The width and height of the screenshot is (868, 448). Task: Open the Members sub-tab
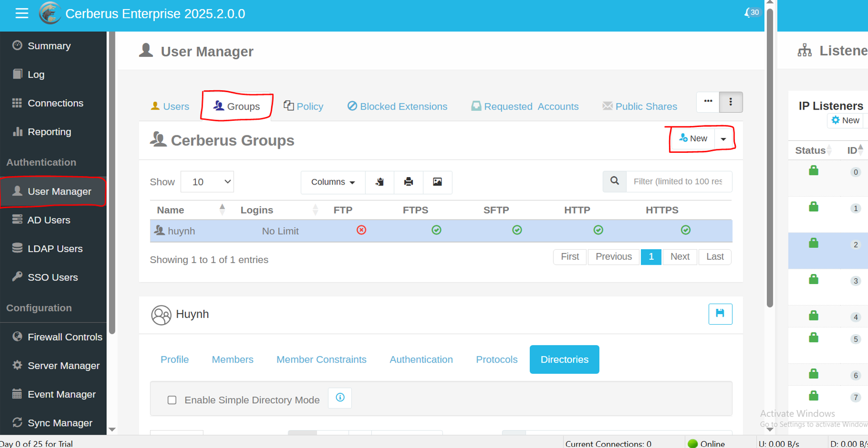point(232,359)
